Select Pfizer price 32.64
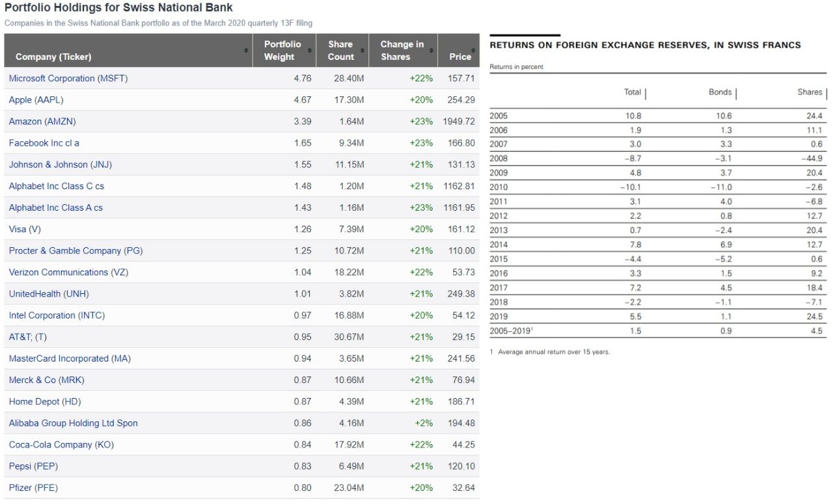Viewport: 833px width, 504px height. click(463, 487)
